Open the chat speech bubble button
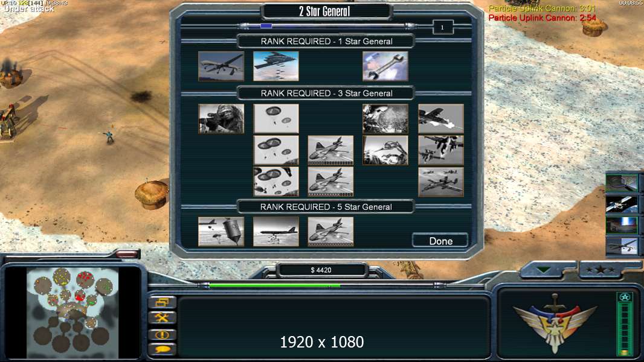 [x=162, y=349]
